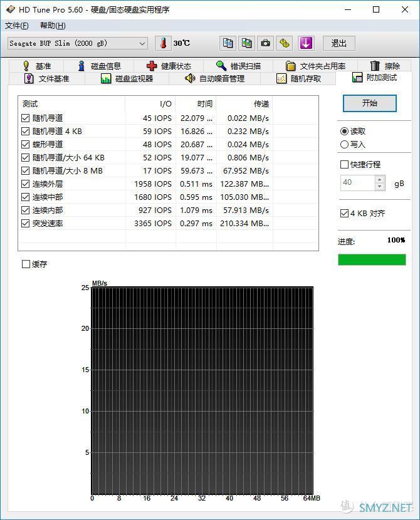The image size is (420, 520).
Task: Switch to the 擦除 erase tab
Action: coord(385,66)
